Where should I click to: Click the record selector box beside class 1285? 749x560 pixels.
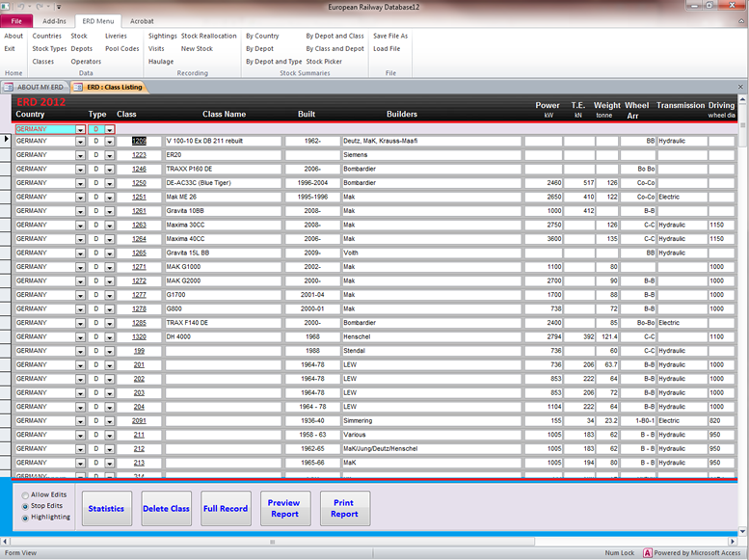pyautogui.click(x=6, y=323)
